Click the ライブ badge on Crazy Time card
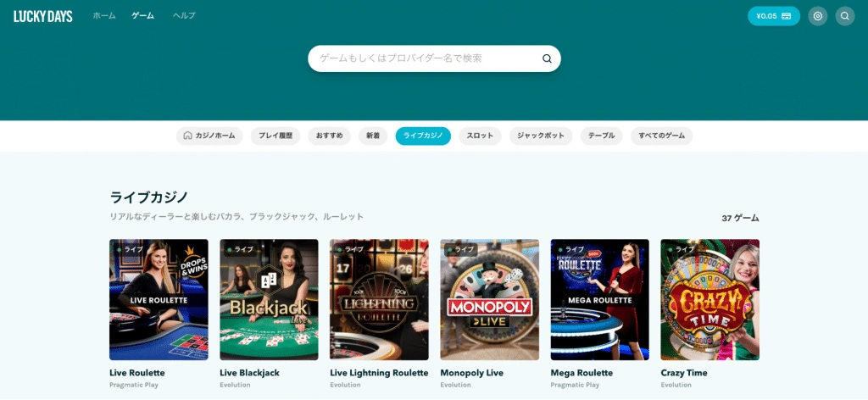Viewport: 868px width, 400px height. pos(681,249)
